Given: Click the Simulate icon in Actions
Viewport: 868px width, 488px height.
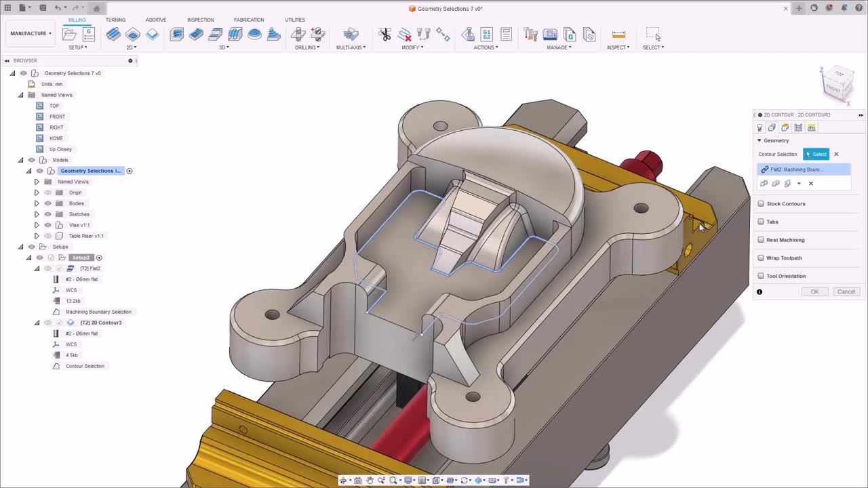Looking at the screenshot, I should pyautogui.click(x=468, y=34).
